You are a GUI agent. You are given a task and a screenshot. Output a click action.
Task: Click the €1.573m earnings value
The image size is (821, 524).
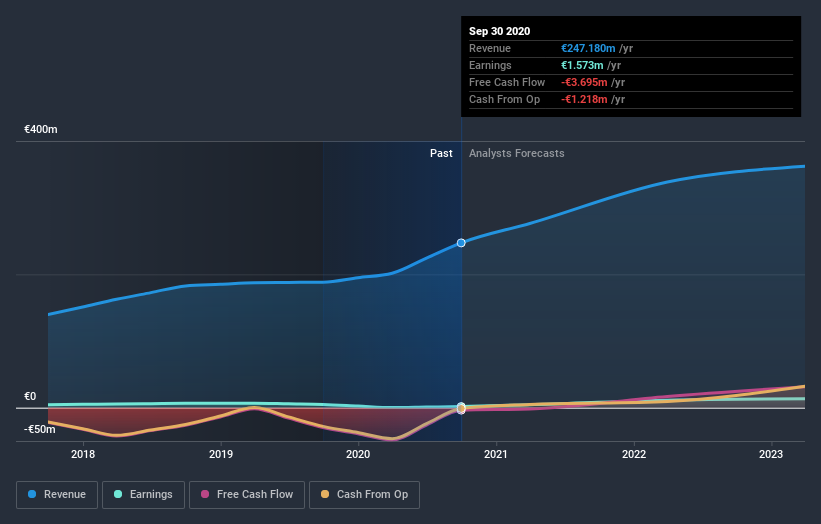[x=582, y=65]
